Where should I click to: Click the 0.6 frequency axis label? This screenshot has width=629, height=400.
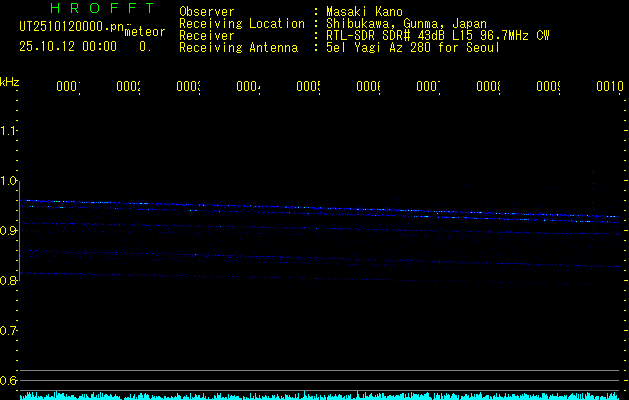click(9, 381)
